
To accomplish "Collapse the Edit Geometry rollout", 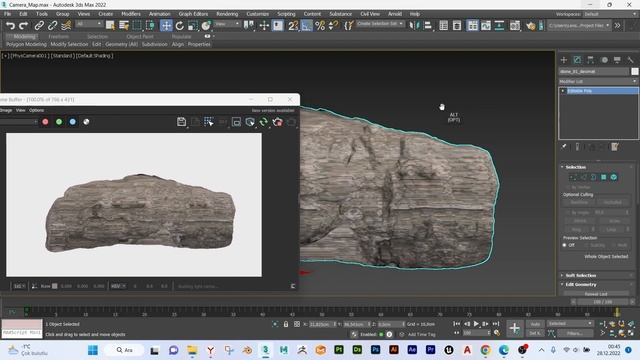I will point(580,284).
